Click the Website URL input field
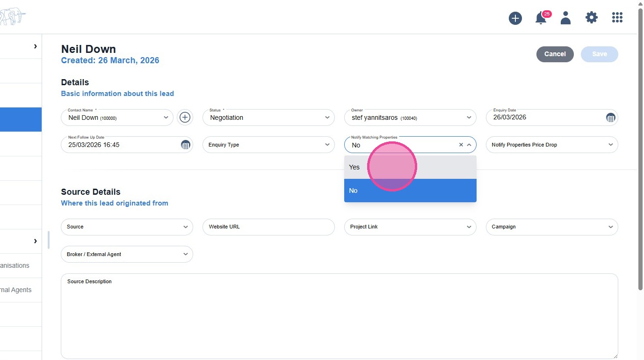The image size is (644, 360). click(x=268, y=227)
